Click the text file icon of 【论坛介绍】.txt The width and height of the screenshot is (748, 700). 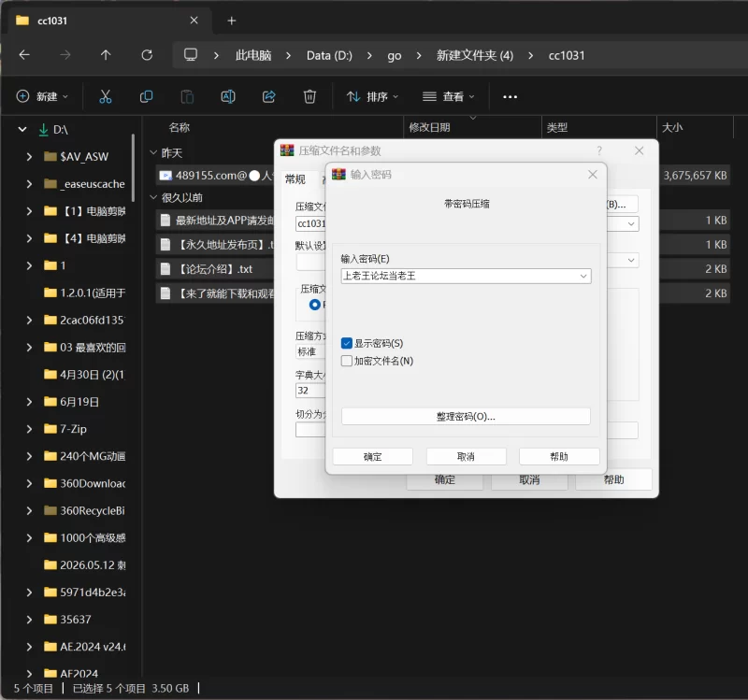[x=165, y=269]
